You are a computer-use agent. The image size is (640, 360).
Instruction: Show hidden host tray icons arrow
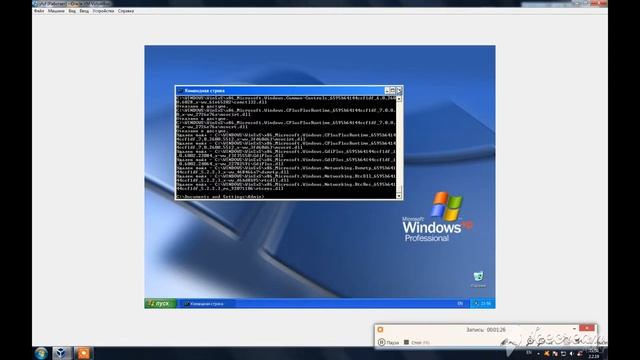click(x=538, y=353)
